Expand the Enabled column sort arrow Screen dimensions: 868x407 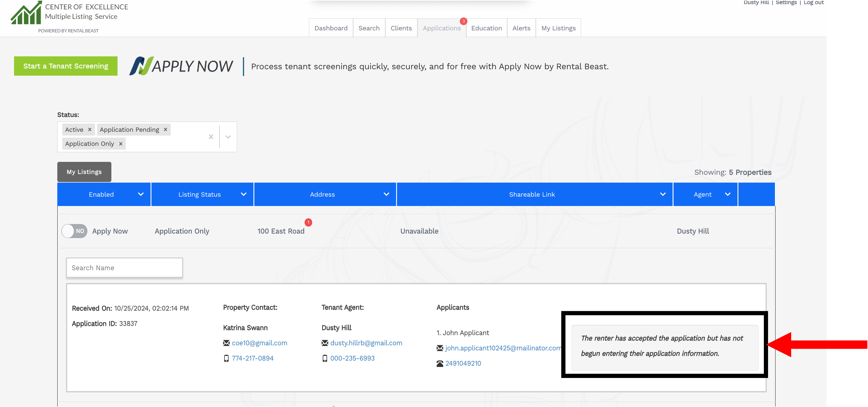pyautogui.click(x=141, y=194)
